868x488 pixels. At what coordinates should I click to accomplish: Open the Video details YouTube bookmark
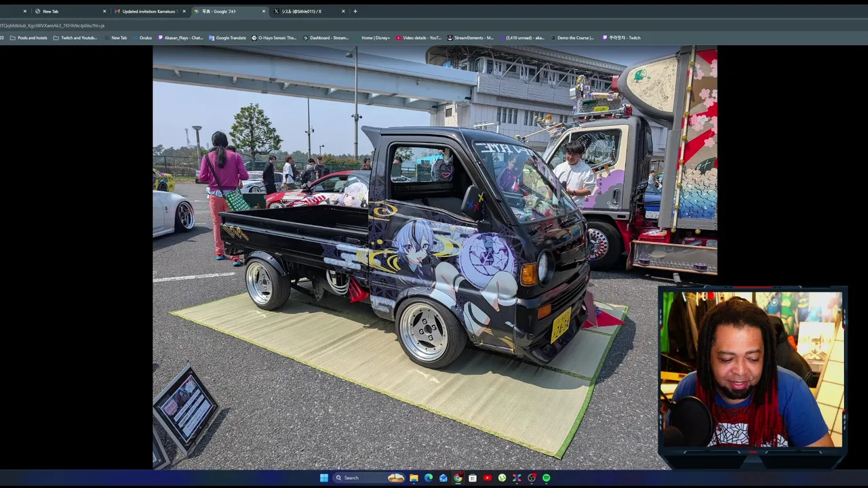[x=418, y=38]
